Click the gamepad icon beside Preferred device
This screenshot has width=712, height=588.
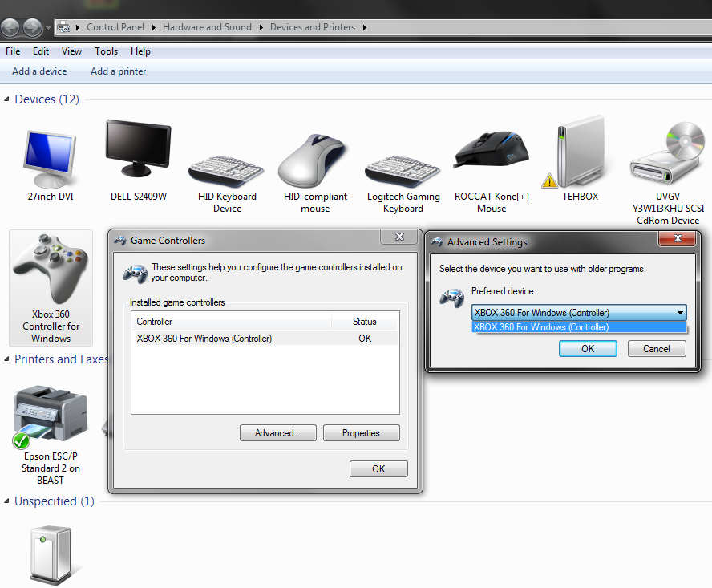pyautogui.click(x=451, y=298)
